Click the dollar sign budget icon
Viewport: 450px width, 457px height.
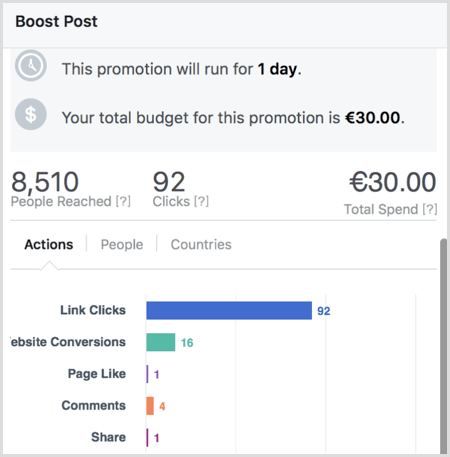(31, 114)
